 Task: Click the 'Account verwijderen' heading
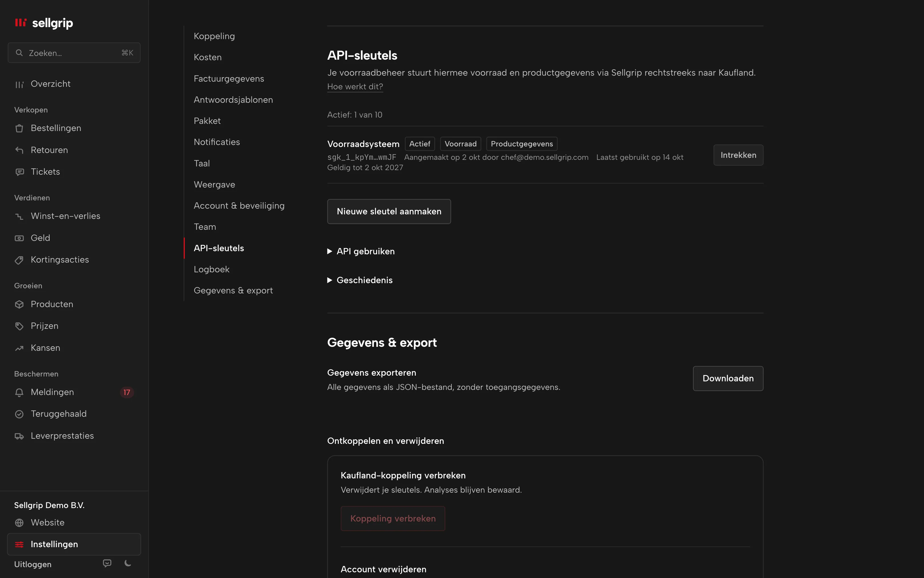[383, 569]
